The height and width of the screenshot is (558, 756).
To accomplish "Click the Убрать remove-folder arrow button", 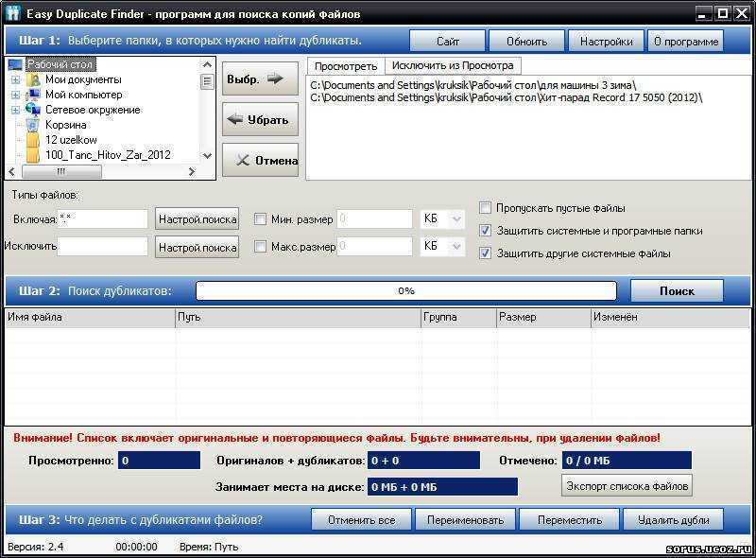I will (x=261, y=119).
